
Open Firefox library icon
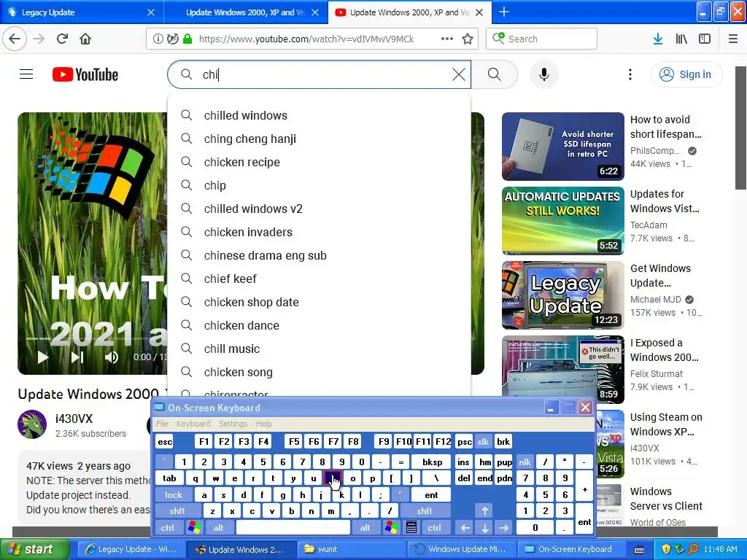pos(681,39)
